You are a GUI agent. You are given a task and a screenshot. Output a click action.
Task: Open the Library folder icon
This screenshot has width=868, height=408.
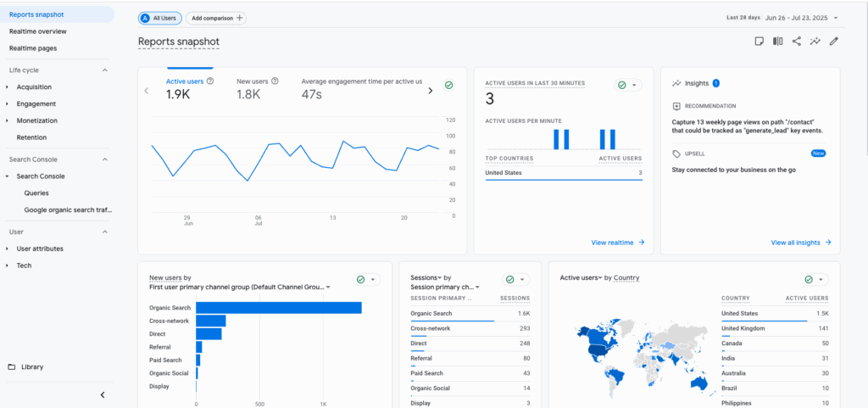click(12, 367)
